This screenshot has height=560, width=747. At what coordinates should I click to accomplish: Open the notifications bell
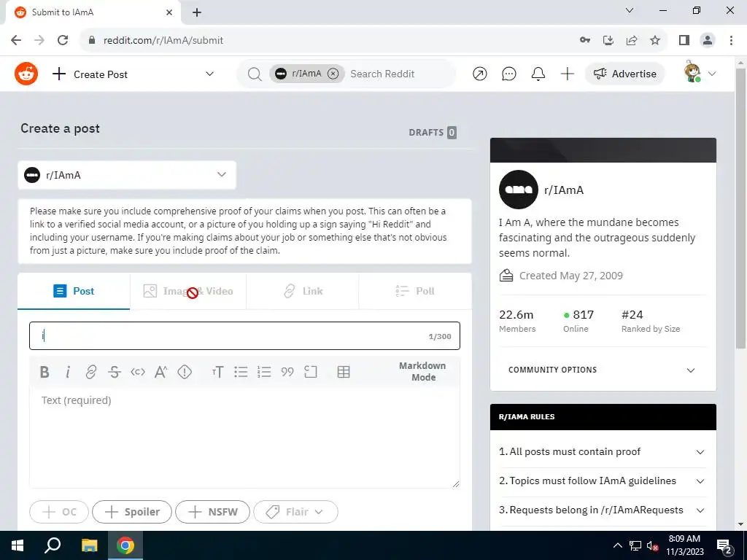click(x=538, y=74)
